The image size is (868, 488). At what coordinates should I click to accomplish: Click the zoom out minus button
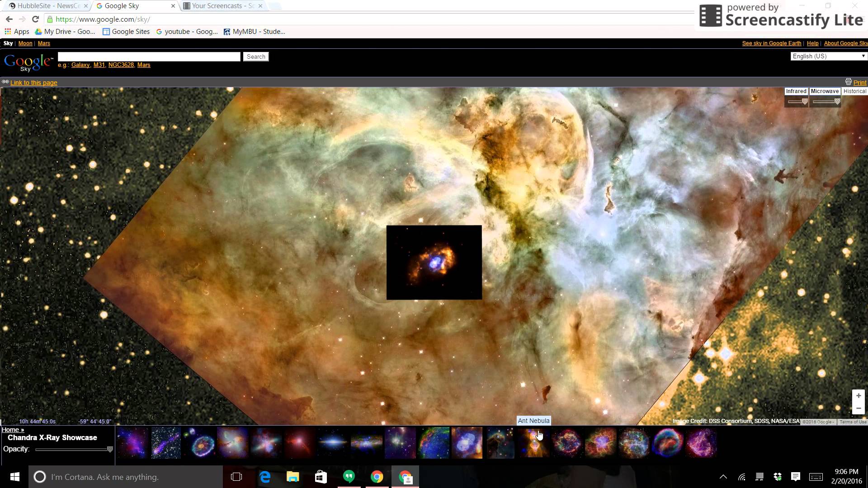[858, 408]
